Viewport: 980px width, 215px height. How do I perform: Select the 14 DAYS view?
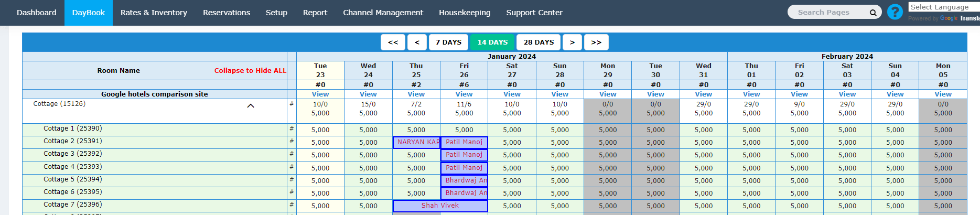coord(492,42)
